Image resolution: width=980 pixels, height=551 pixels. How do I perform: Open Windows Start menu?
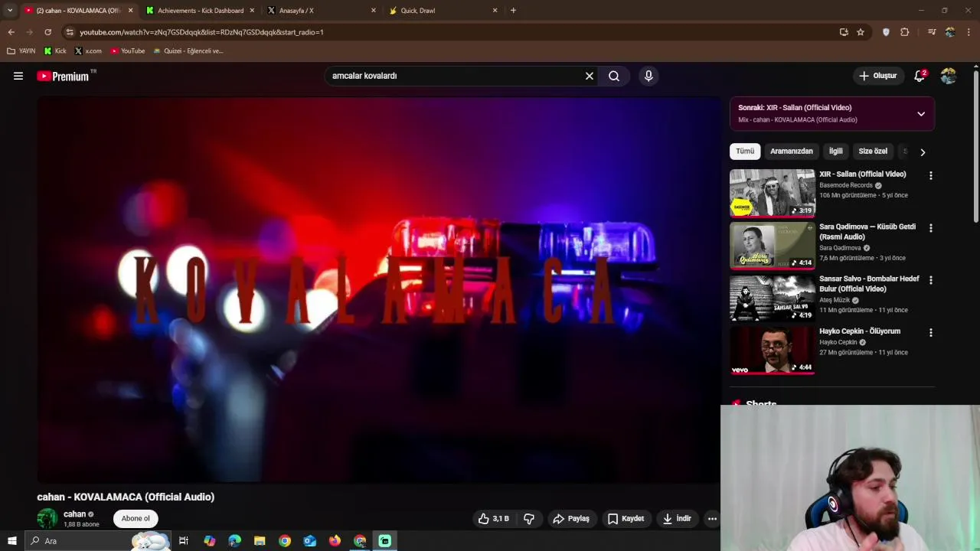click(x=11, y=541)
